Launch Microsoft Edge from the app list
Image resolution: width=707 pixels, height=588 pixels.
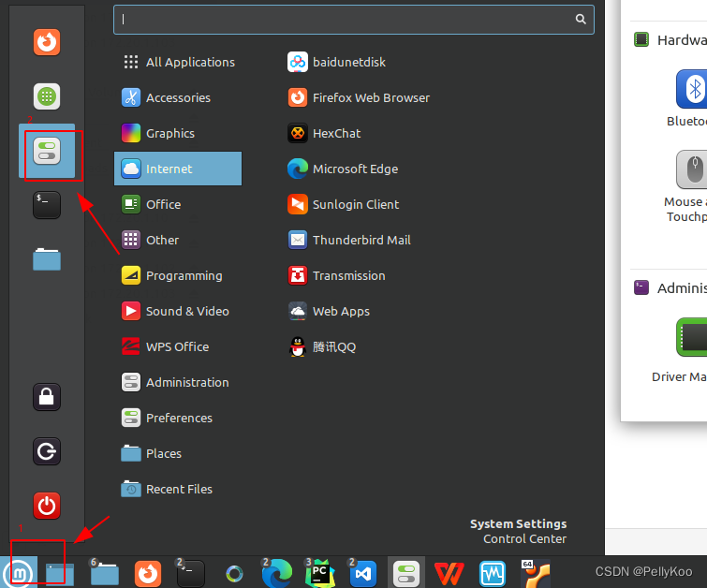(x=343, y=169)
